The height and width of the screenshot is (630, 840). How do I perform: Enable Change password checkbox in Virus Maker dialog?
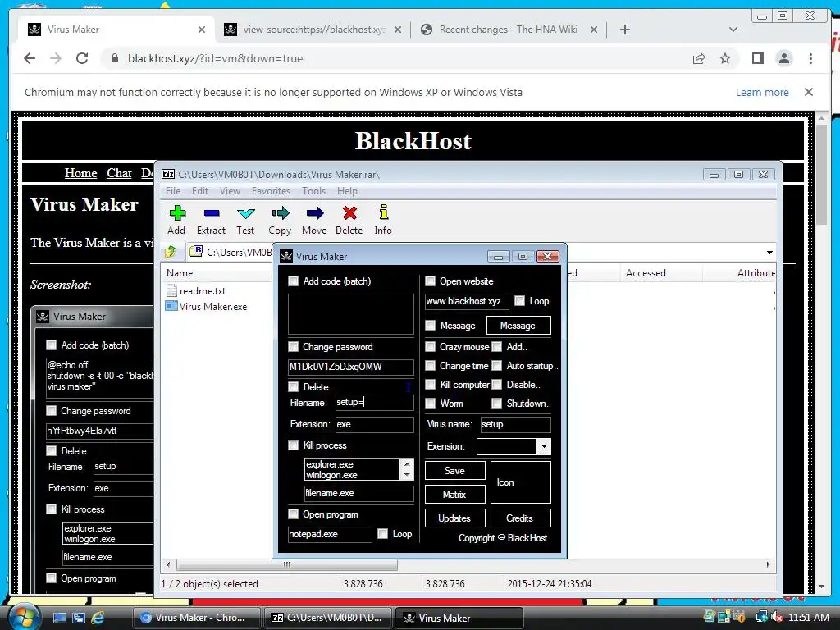(x=293, y=347)
